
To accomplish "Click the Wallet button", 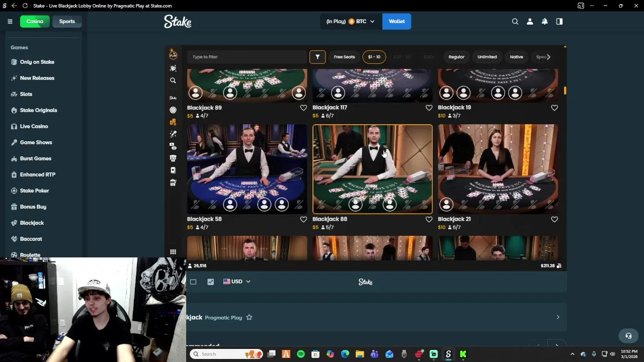I will click(396, 22).
